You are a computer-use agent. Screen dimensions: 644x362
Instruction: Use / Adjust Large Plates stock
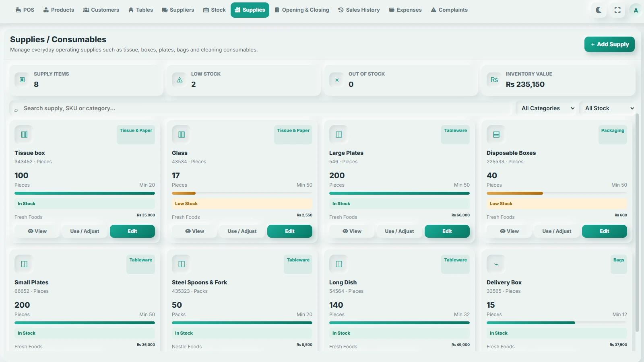399,231
